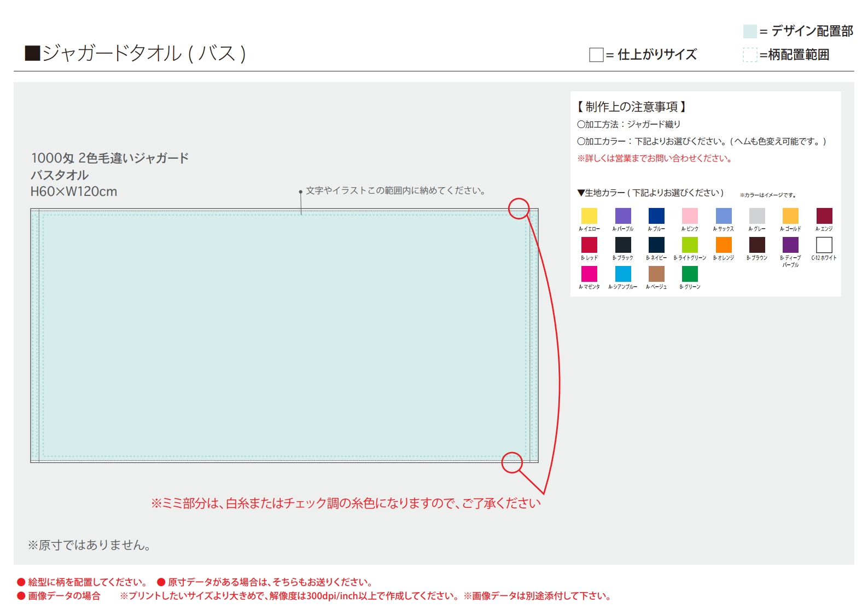Click the B-レッド red swatch

coord(589,245)
